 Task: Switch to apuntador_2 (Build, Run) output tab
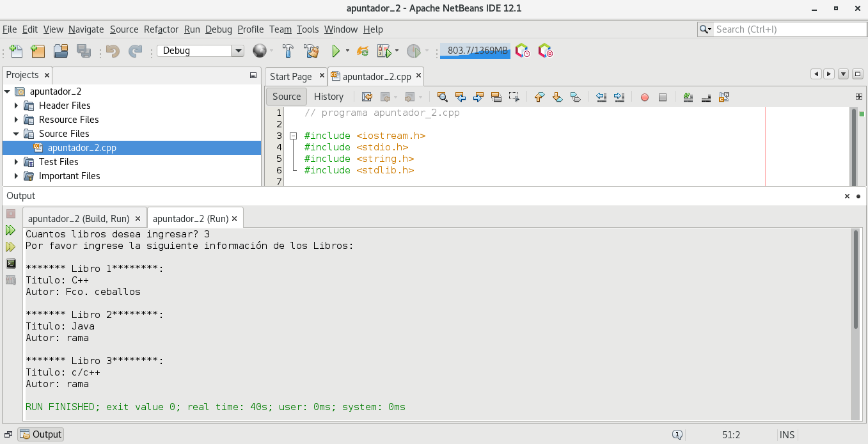coord(79,219)
